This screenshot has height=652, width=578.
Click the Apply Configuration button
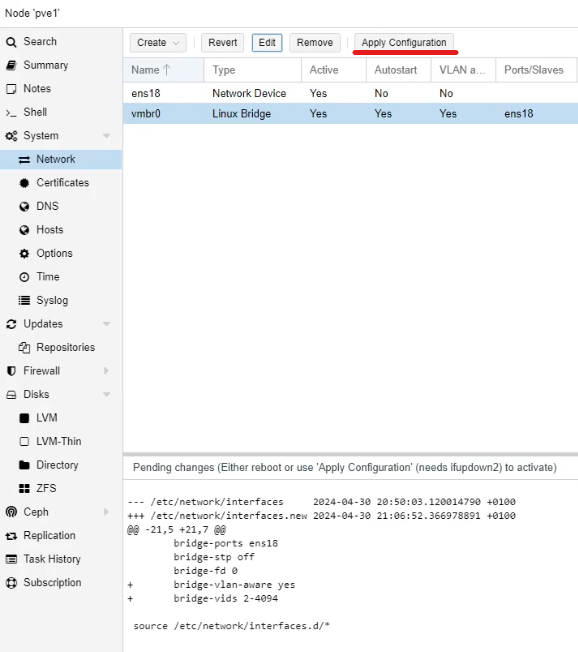(404, 43)
